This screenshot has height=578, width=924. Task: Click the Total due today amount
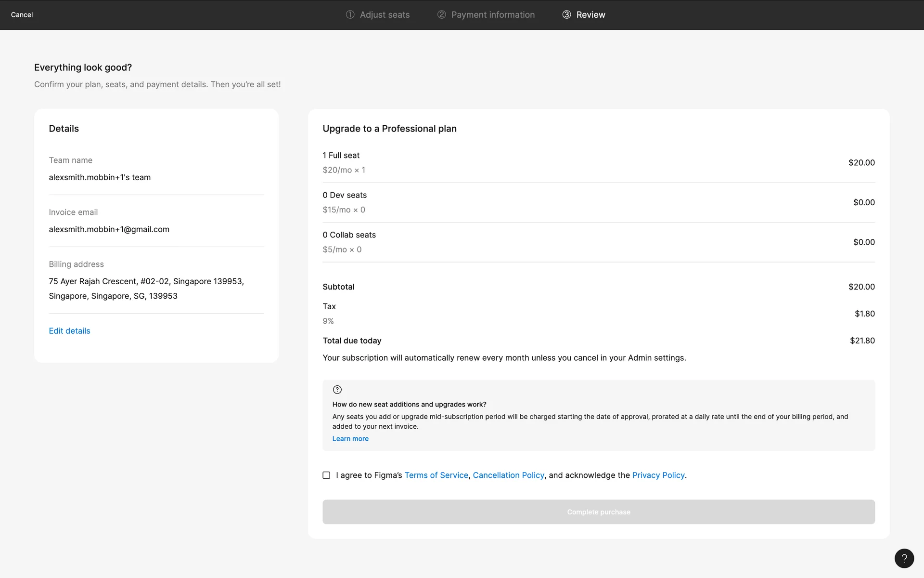(x=862, y=341)
